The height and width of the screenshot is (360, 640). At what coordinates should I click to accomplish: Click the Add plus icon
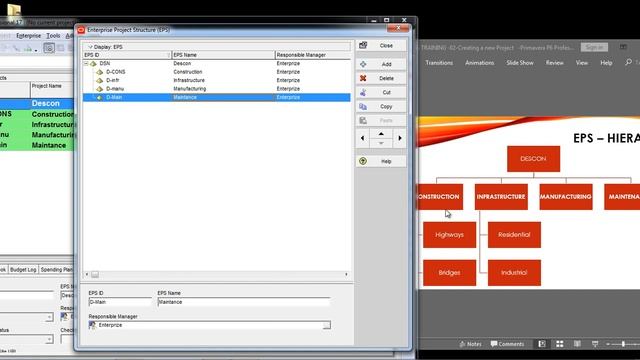(363, 64)
